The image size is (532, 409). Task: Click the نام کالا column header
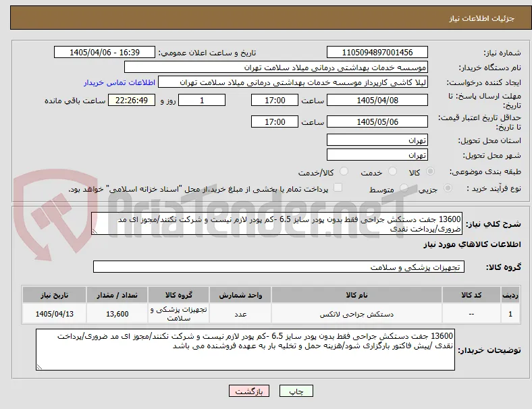(x=356, y=295)
